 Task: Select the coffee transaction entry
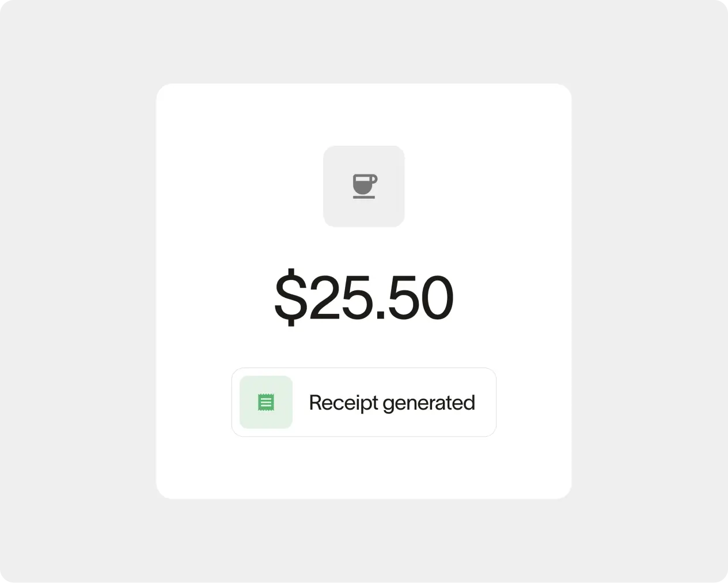point(363,290)
